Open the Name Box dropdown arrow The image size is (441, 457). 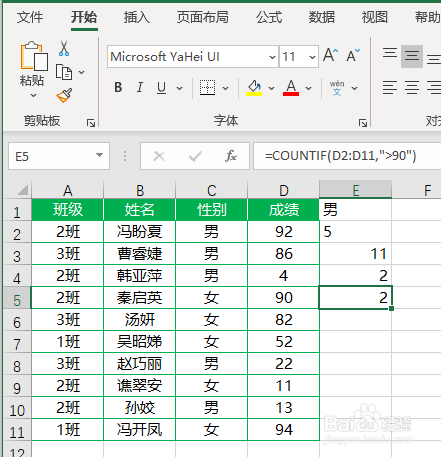99,155
